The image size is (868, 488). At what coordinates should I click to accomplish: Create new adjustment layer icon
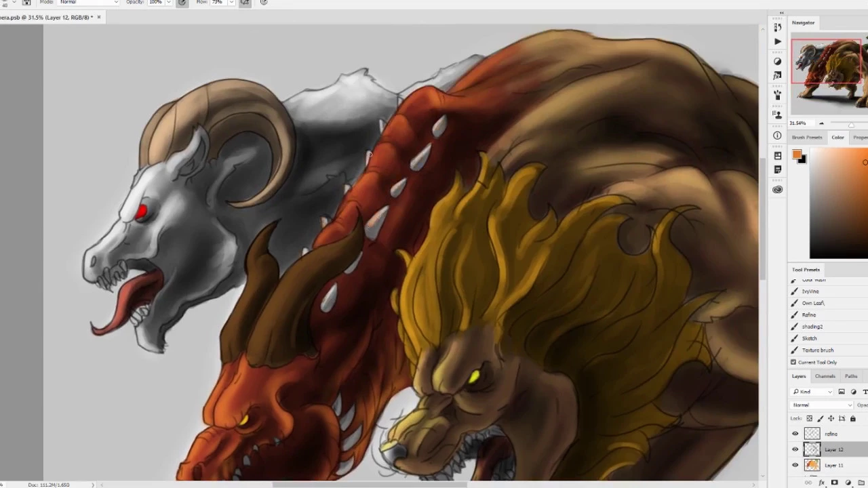(848, 483)
